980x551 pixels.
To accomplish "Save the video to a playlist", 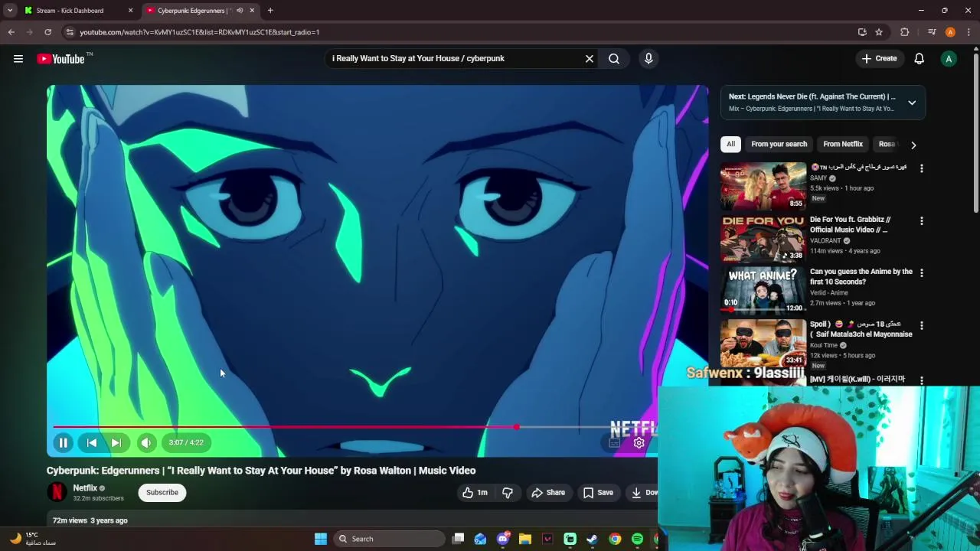I will (x=598, y=492).
